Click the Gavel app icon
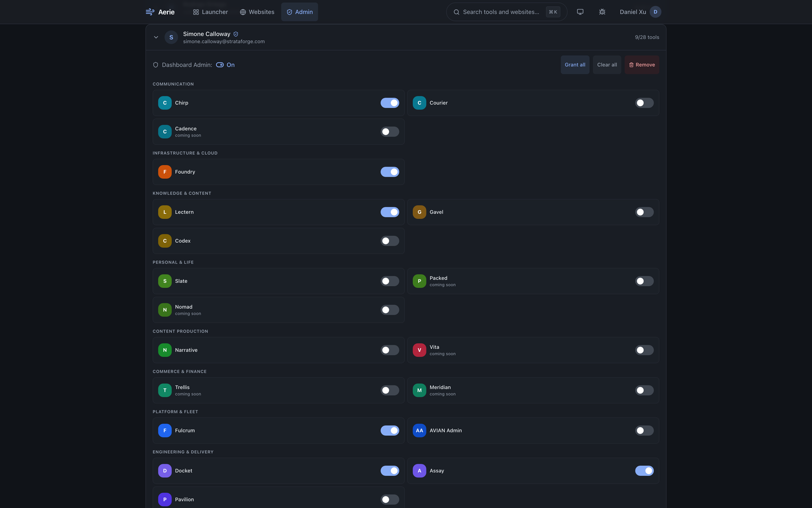Viewport: 812px width, 508px height. (420, 212)
